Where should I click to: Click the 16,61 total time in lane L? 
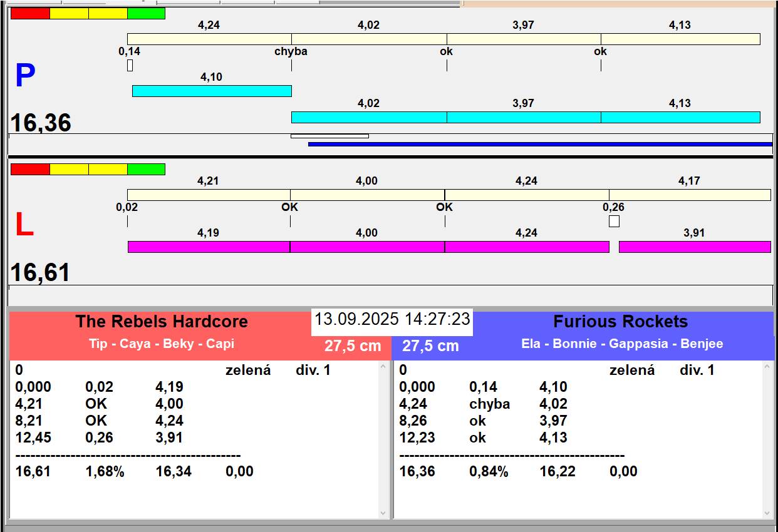40,273
